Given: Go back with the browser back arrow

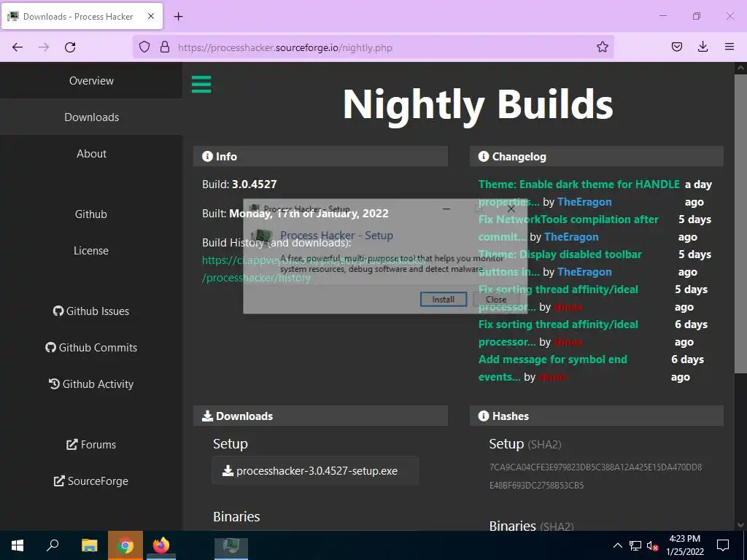Looking at the screenshot, I should 18,47.
